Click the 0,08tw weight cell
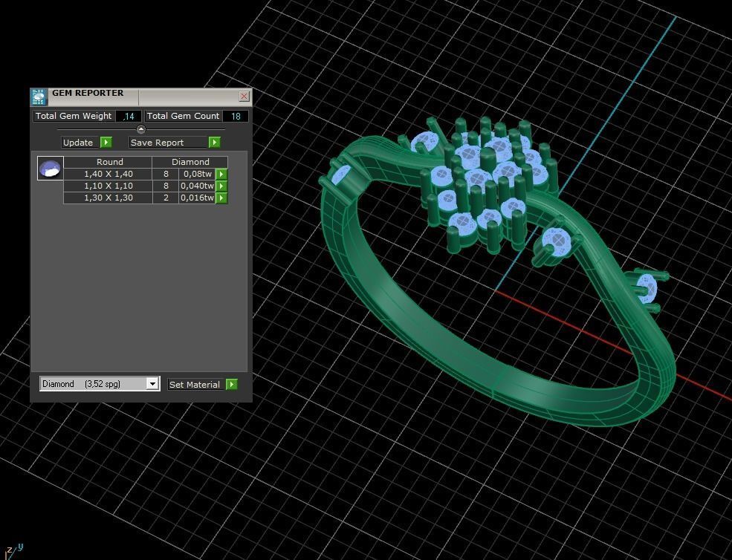Viewport: 732px width, 560px height. point(198,174)
